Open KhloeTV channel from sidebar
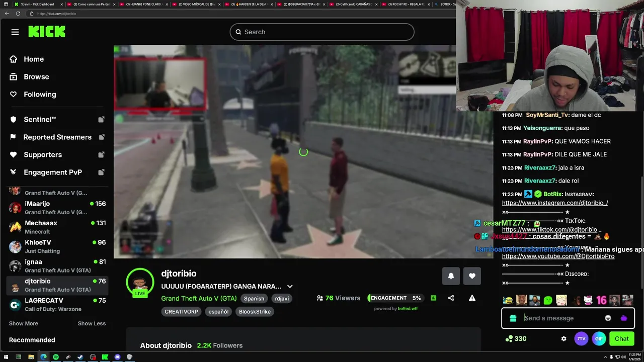The height and width of the screenshot is (362, 644). click(x=57, y=246)
